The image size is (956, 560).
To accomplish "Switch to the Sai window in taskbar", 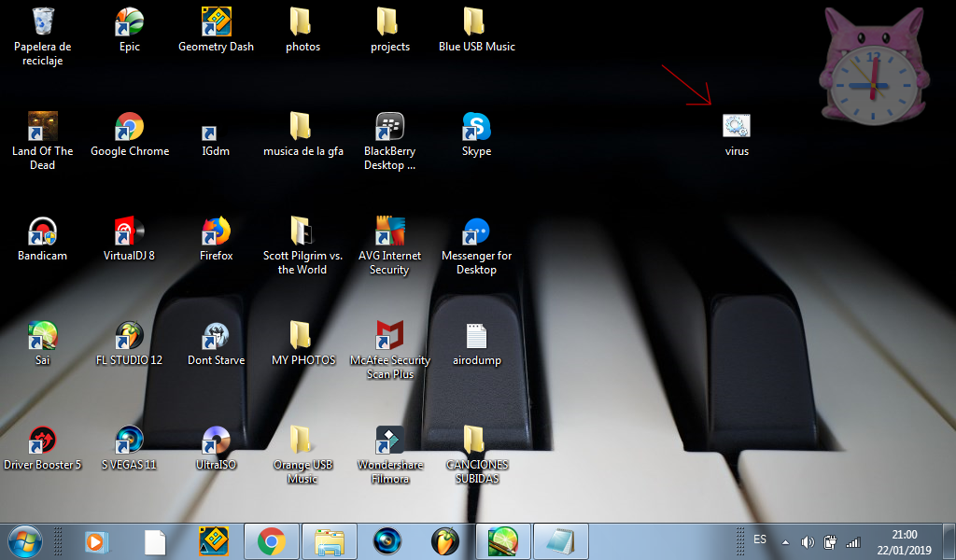I will click(503, 541).
